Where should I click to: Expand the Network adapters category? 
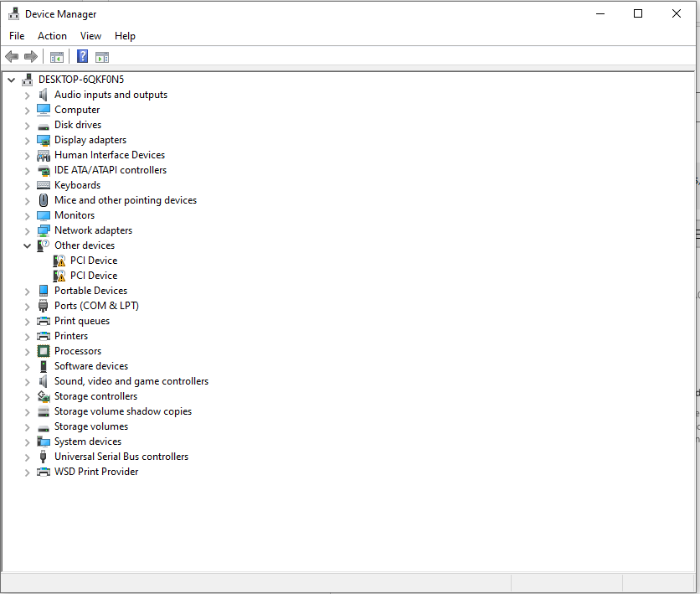27,230
